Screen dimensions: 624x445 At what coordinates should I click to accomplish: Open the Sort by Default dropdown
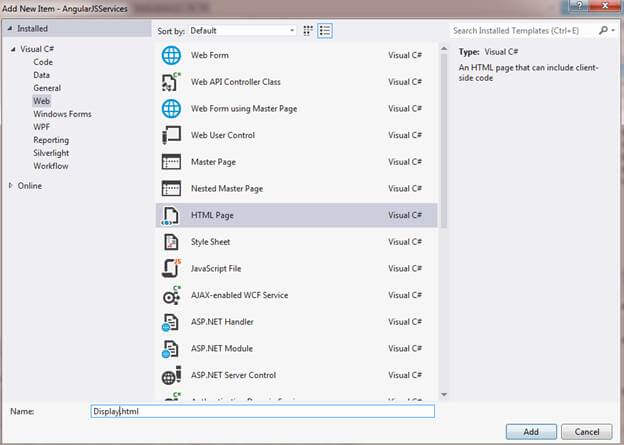pyautogui.click(x=242, y=31)
